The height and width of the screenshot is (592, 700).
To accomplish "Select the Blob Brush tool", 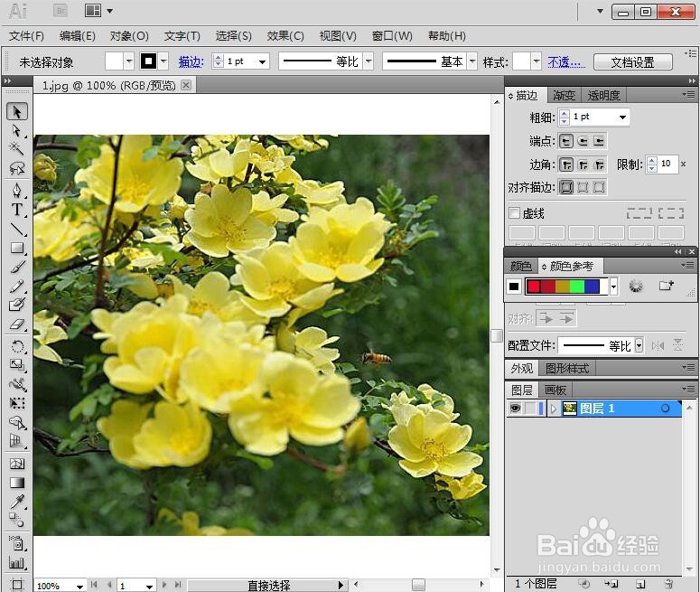I will coord(17,305).
